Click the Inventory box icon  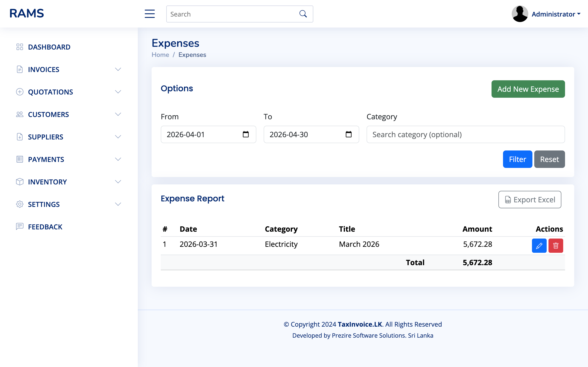(x=20, y=182)
